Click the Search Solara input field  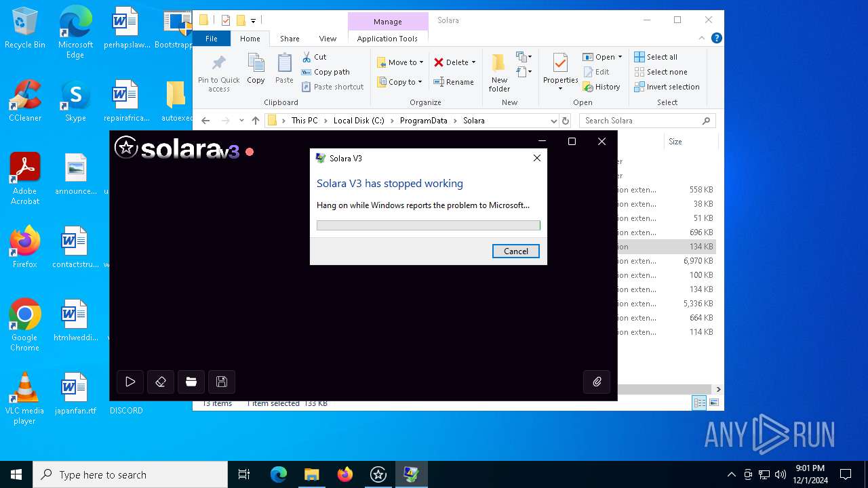coord(647,121)
